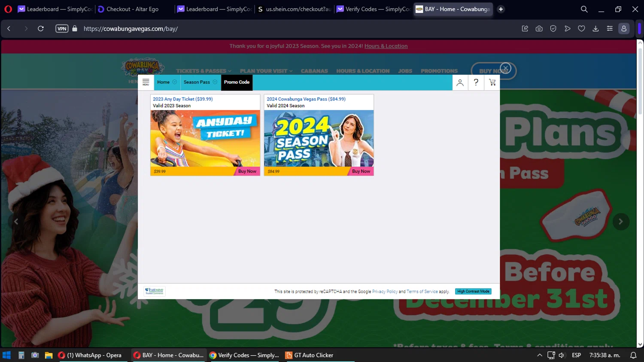Go to next carousel slide
Image resolution: width=644 pixels, height=362 pixels.
(x=620, y=222)
